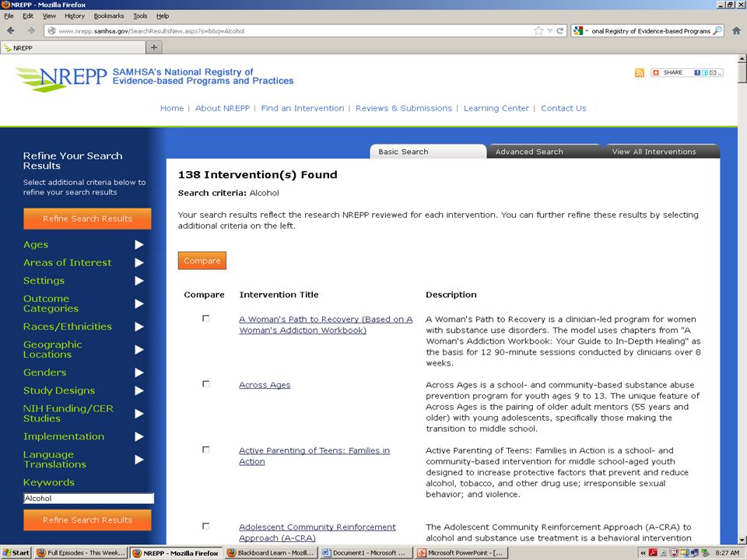This screenshot has height=560, width=747.
Task: Bookmark this page with the star icon
Action: (x=538, y=31)
